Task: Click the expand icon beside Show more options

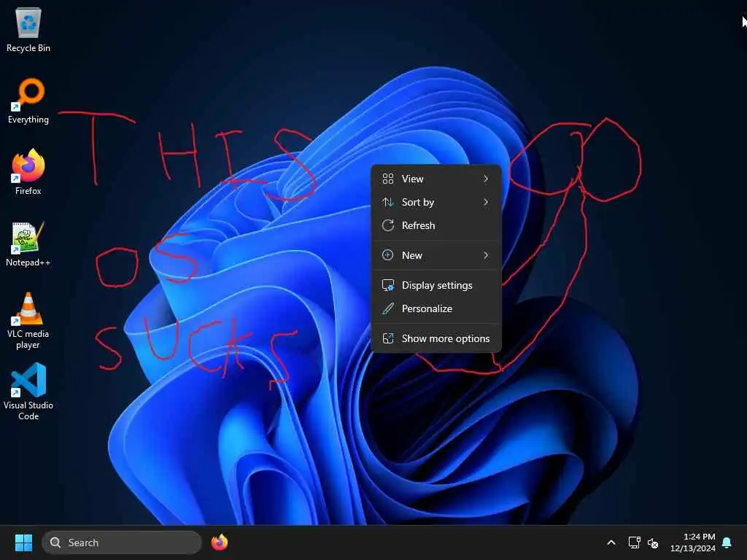Action: (388, 338)
